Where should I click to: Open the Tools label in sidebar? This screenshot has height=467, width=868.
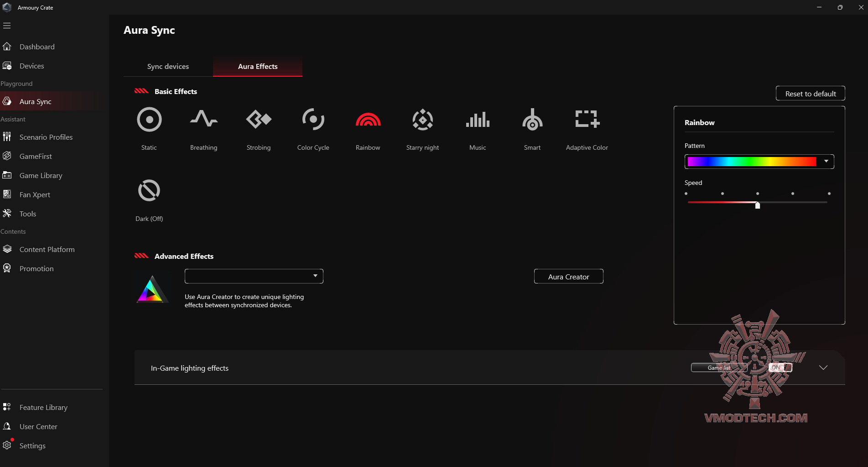click(28, 214)
